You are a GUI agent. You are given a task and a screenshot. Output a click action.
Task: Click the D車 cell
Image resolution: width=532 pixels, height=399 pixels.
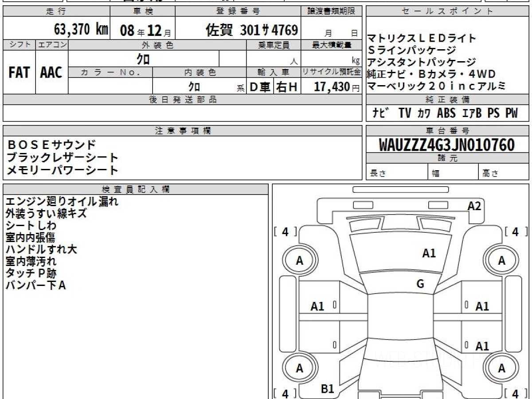point(260,86)
